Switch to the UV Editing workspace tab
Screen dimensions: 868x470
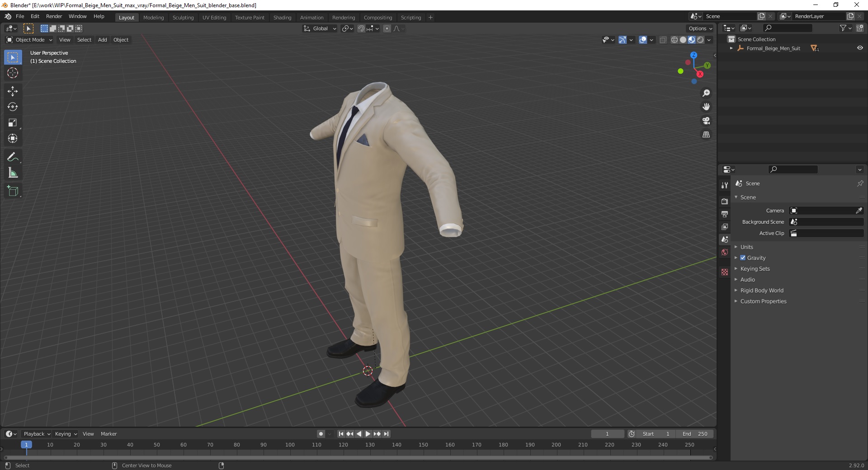(x=214, y=18)
